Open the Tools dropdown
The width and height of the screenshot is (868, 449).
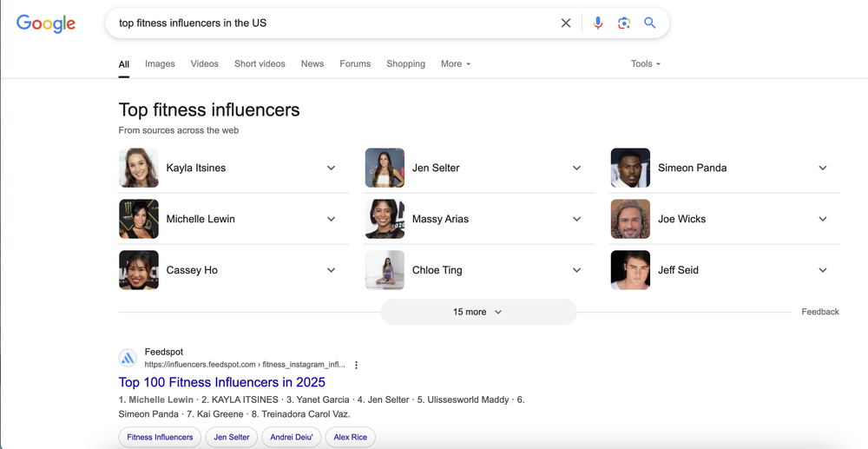(646, 63)
